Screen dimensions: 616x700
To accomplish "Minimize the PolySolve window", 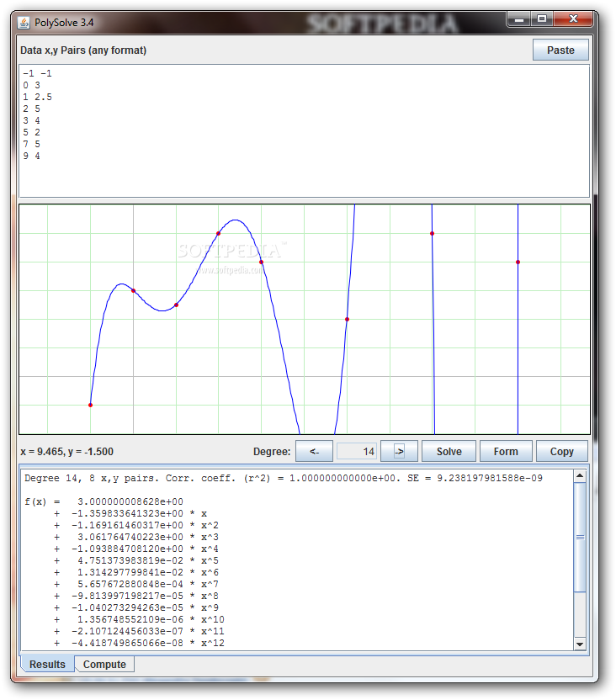I will click(519, 19).
